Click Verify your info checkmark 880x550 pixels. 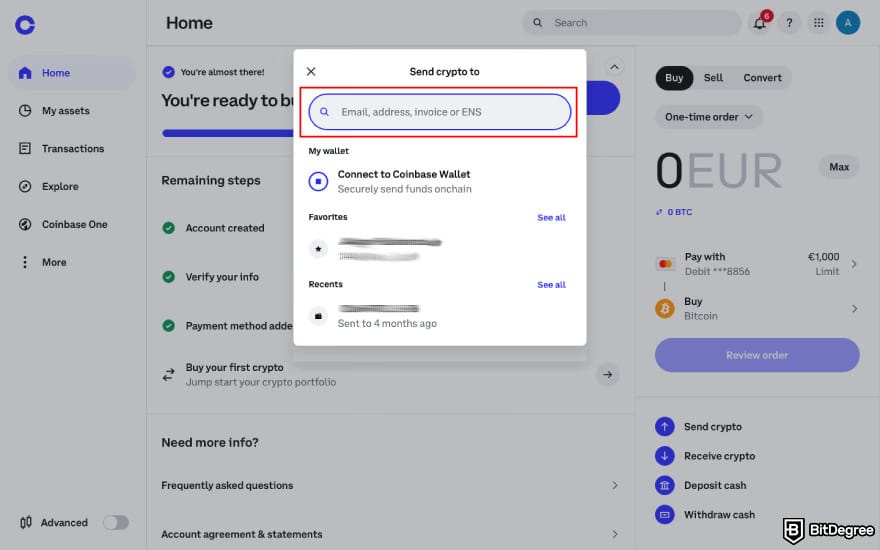(168, 277)
